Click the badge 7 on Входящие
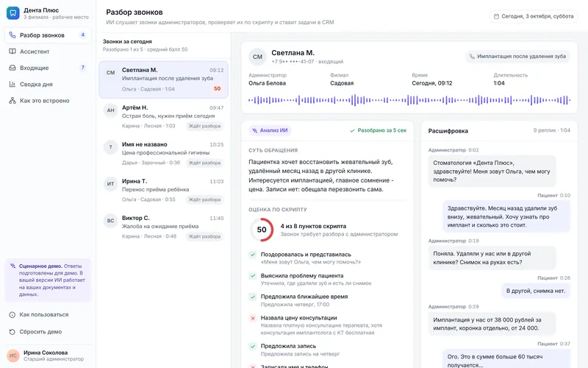The width and height of the screenshot is (588, 368). [83, 68]
